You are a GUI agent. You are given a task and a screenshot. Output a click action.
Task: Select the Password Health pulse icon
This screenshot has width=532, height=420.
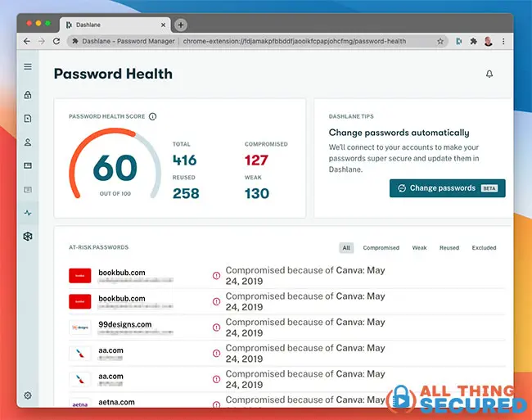point(28,213)
